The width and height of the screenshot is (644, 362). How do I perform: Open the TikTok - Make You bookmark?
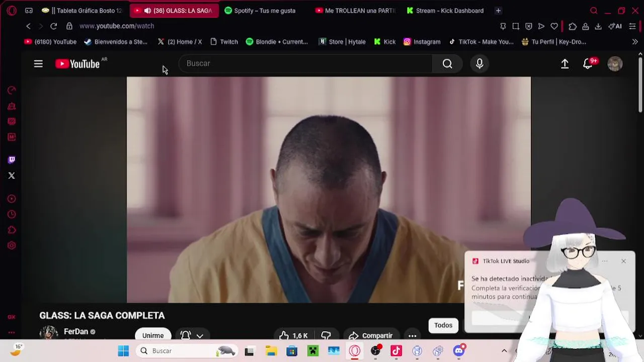click(481, 42)
